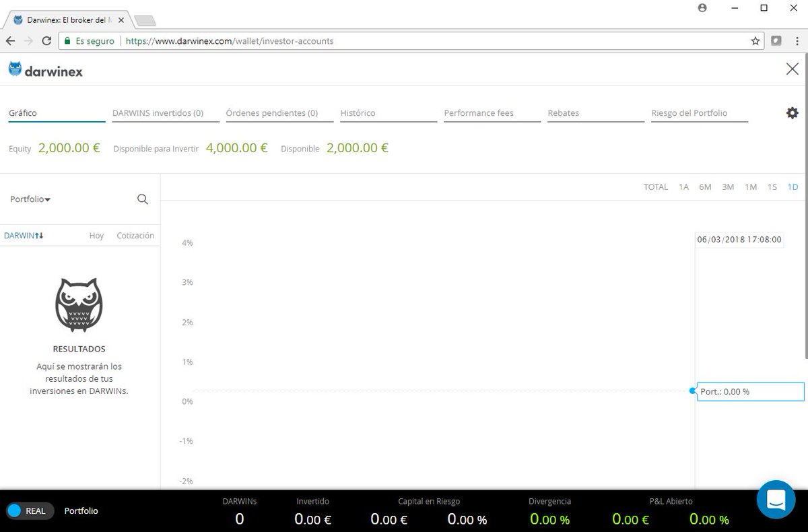808x532 pixels.
Task: Select the 1M chart range
Action: 751,187
